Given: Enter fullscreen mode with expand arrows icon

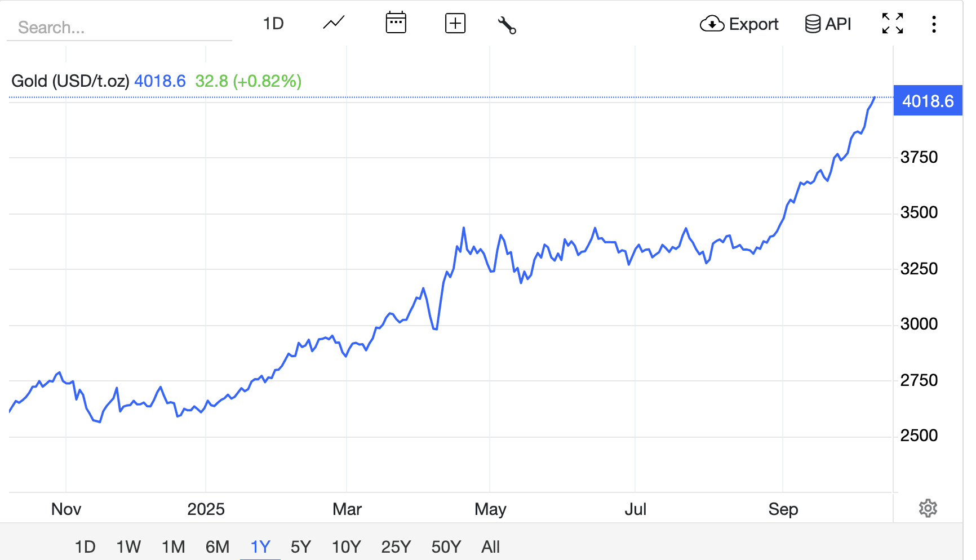Looking at the screenshot, I should tap(892, 24).
